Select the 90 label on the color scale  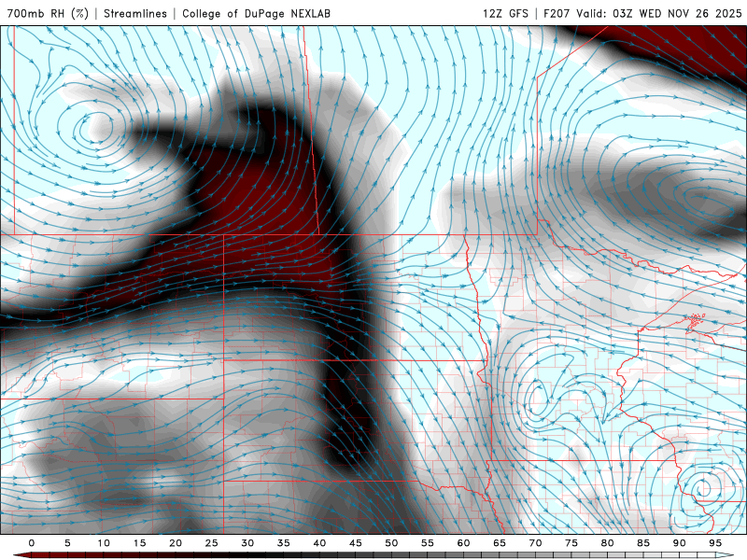click(679, 543)
